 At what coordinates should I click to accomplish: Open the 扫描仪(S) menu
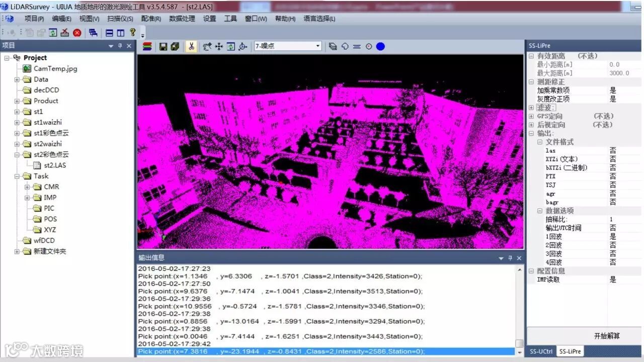[120, 19]
